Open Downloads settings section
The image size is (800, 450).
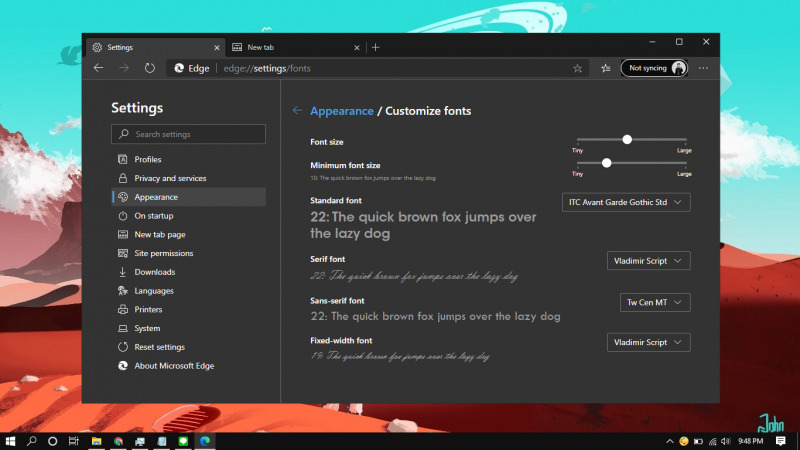click(x=189, y=272)
